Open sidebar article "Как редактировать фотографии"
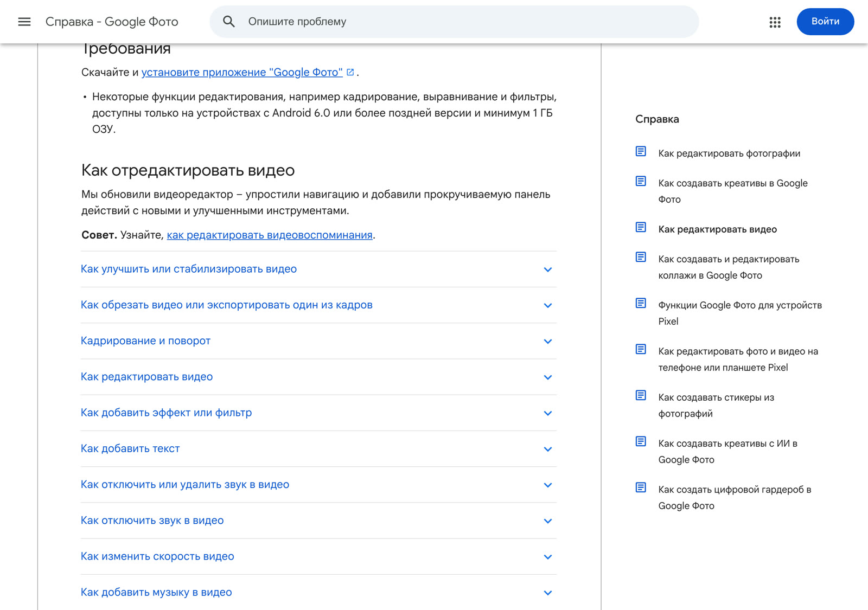This screenshot has width=868, height=610. click(729, 153)
